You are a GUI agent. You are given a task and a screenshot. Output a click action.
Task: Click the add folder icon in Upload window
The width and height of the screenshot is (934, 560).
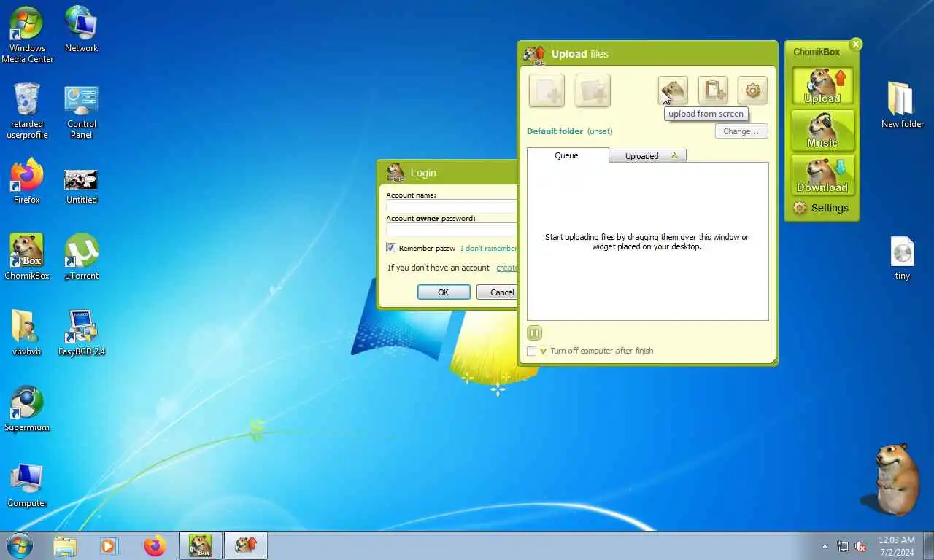[x=593, y=91]
